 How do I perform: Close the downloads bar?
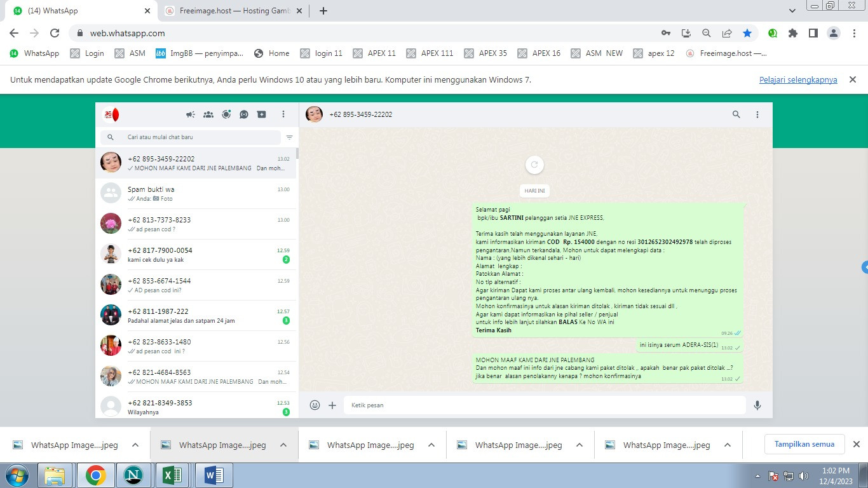(856, 444)
